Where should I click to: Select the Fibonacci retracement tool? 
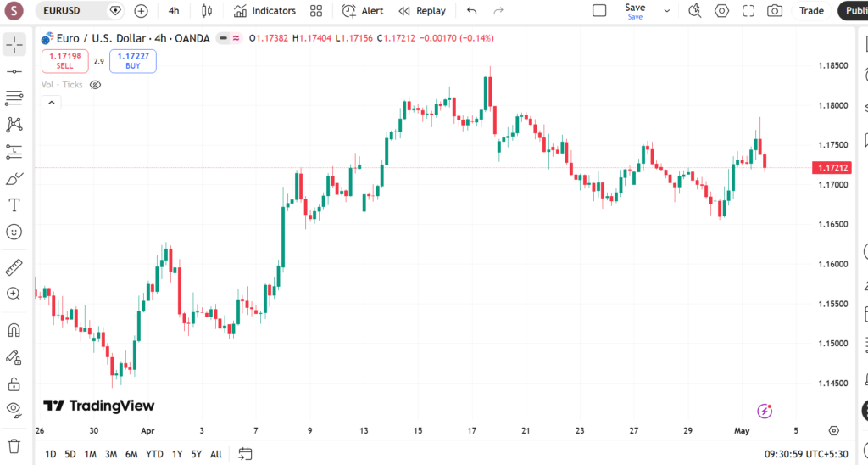tap(14, 98)
